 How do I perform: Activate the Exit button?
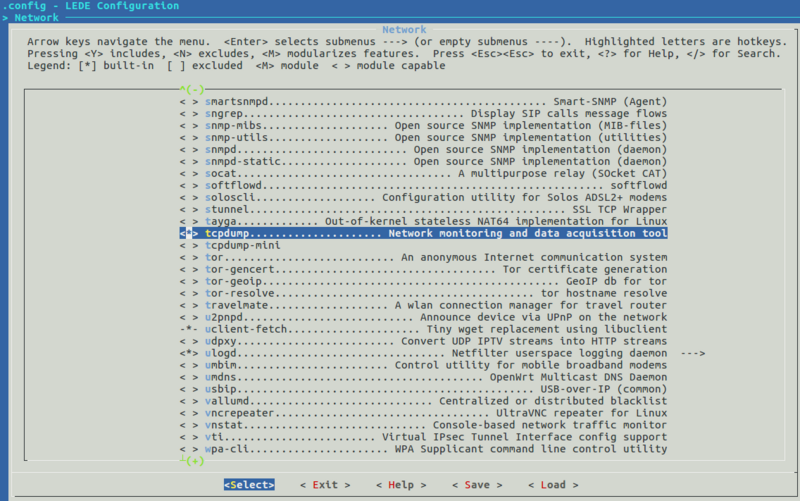325,485
